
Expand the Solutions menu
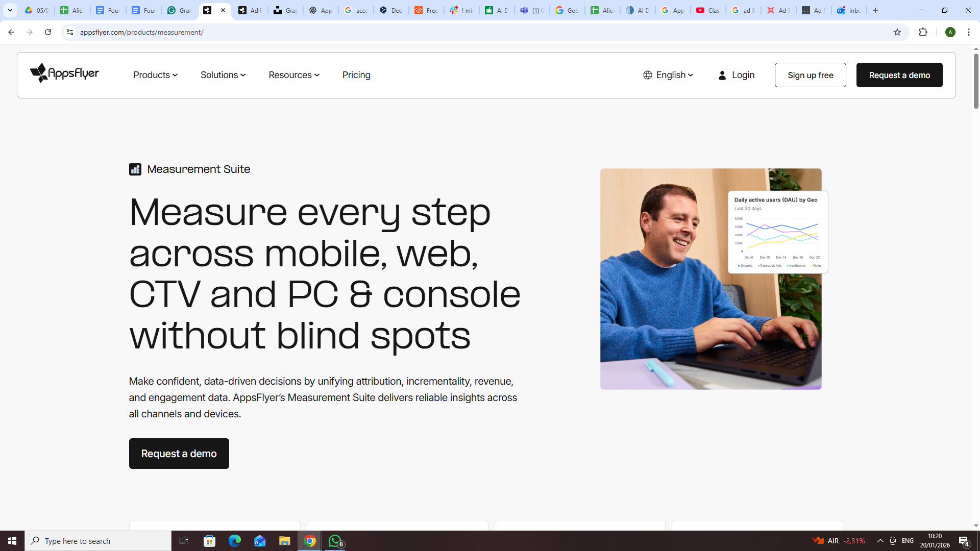tap(223, 75)
